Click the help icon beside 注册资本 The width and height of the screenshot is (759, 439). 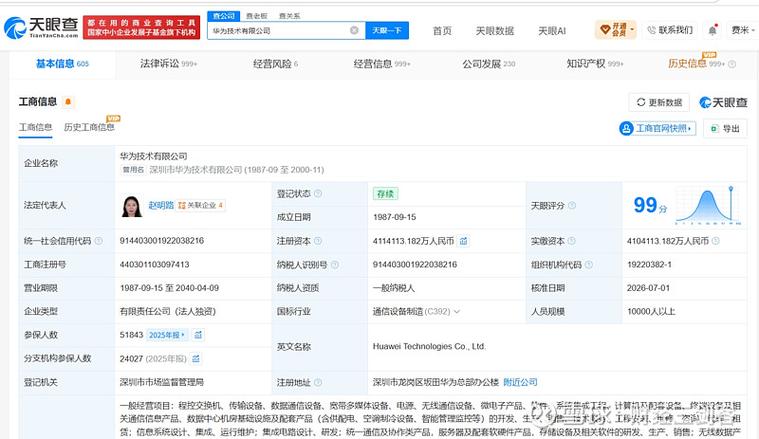pos(318,241)
